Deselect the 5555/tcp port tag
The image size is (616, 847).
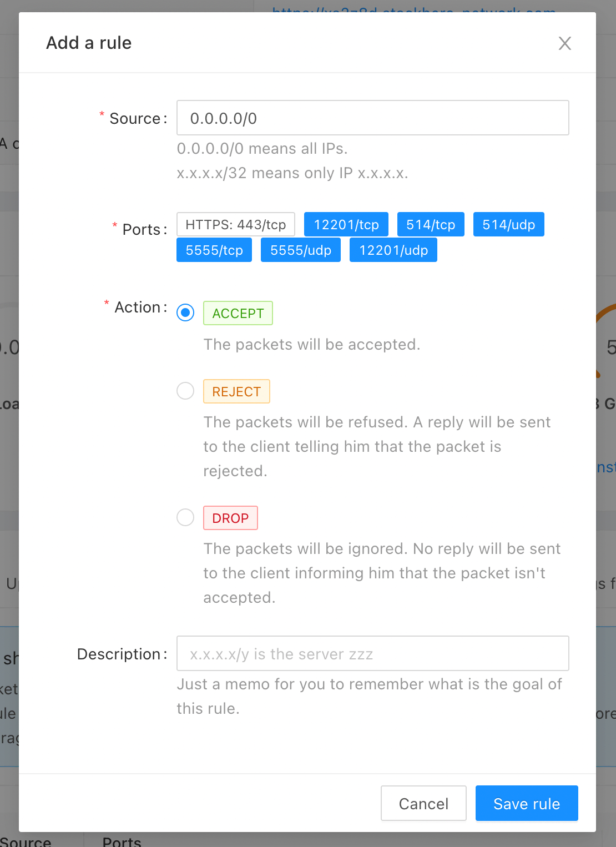point(214,250)
